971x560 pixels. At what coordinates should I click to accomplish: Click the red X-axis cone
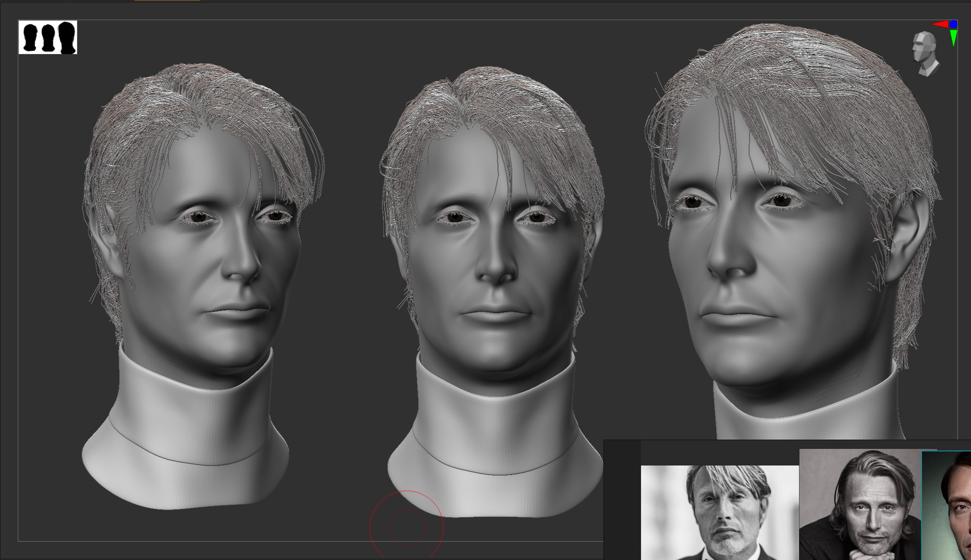940,25
